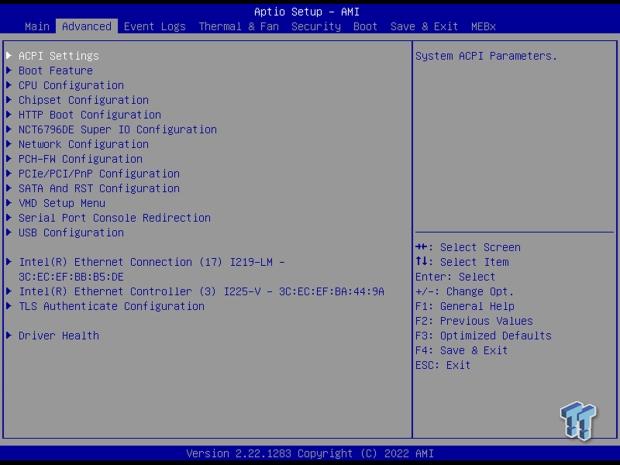Open NCT6796DE Super IO Configuration
This screenshot has width=620, height=465.
pos(117,129)
